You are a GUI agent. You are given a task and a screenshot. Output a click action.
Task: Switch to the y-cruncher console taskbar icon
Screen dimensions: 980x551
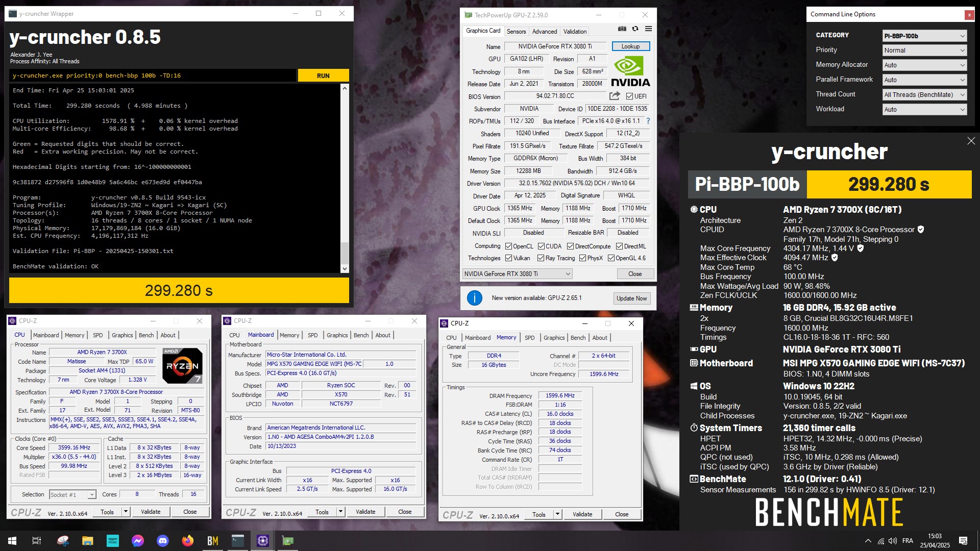238,541
